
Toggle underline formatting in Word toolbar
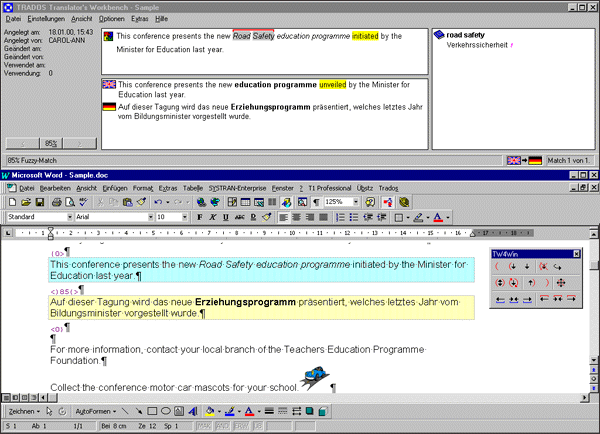[x=226, y=217]
